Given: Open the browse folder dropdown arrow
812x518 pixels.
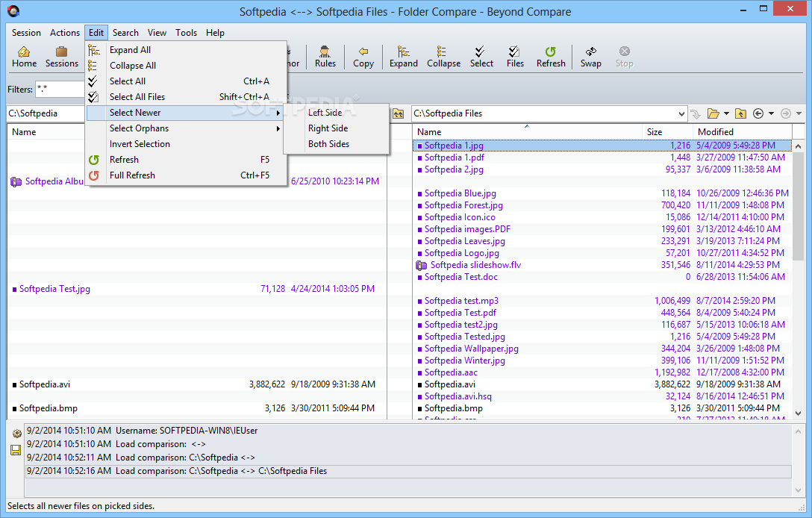Looking at the screenshot, I should pos(726,113).
